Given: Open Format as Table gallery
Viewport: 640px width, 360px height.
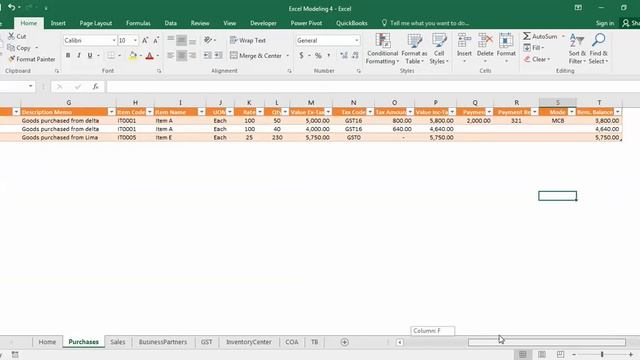Looking at the screenshot, I should 414,49.
